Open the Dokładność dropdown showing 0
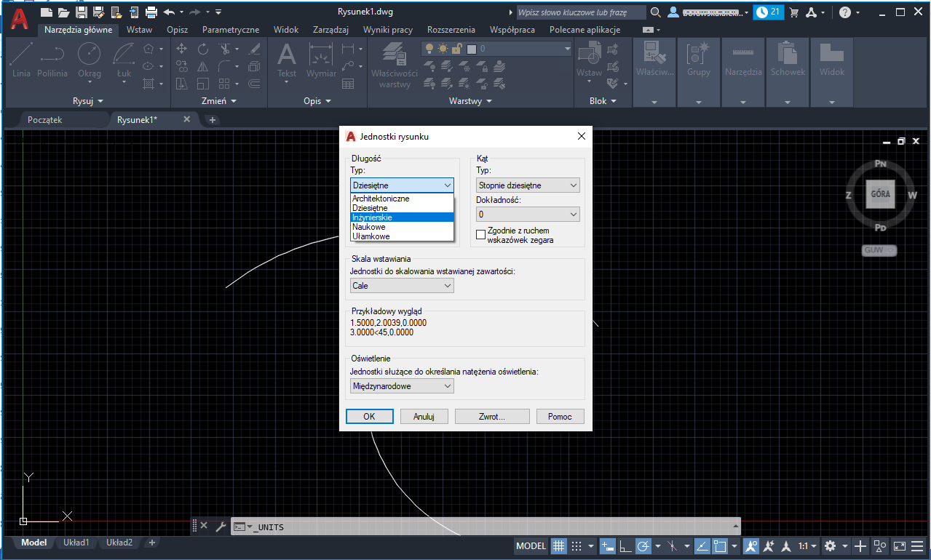Image resolution: width=931 pixels, height=560 pixels. (x=528, y=215)
